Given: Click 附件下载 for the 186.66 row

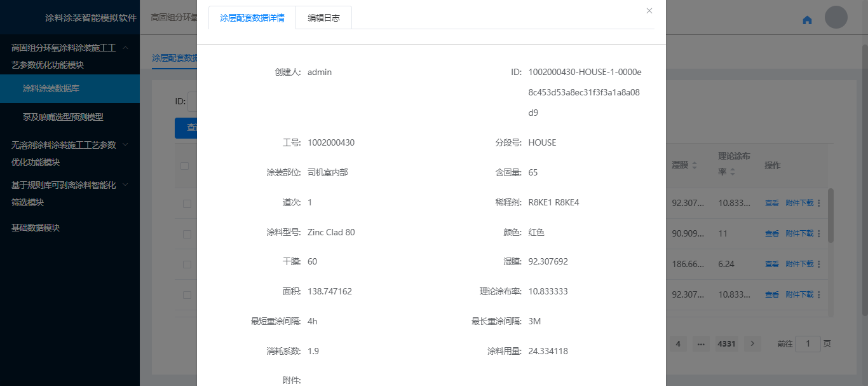Looking at the screenshot, I should 799,264.
